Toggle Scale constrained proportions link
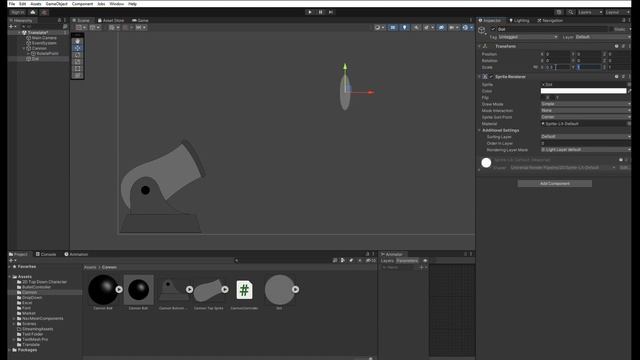640x360 pixels. (x=536, y=67)
